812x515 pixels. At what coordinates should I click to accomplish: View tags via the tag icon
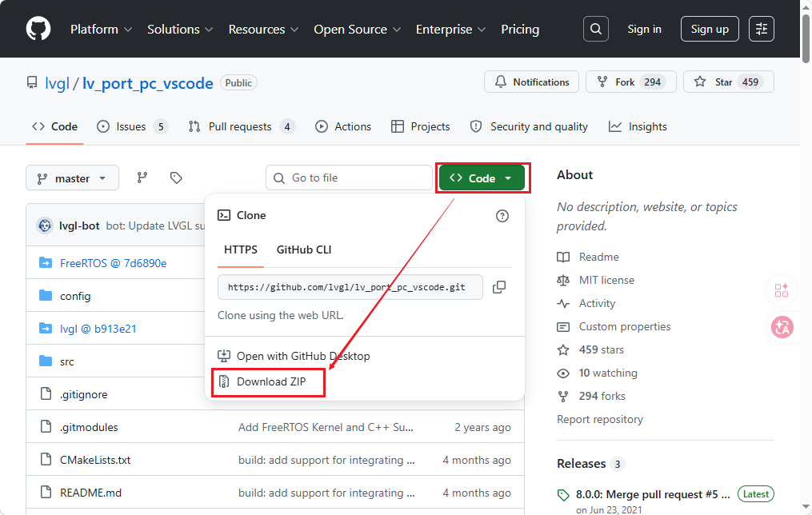(176, 178)
